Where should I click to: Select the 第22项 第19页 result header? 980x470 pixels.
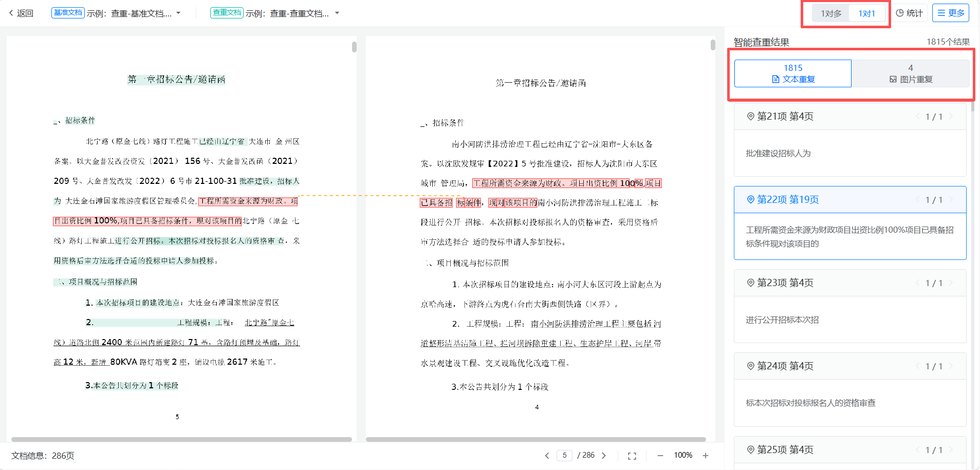pos(850,200)
